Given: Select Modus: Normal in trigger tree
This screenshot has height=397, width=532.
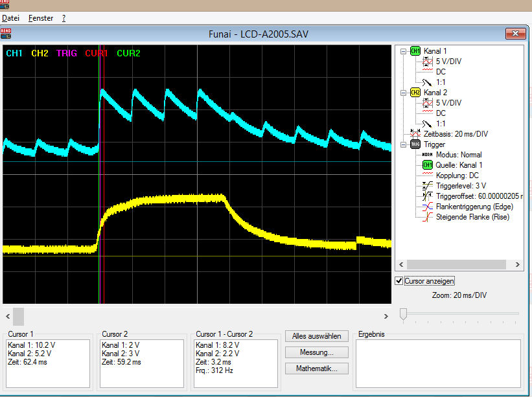Looking at the screenshot, I should 457,155.
